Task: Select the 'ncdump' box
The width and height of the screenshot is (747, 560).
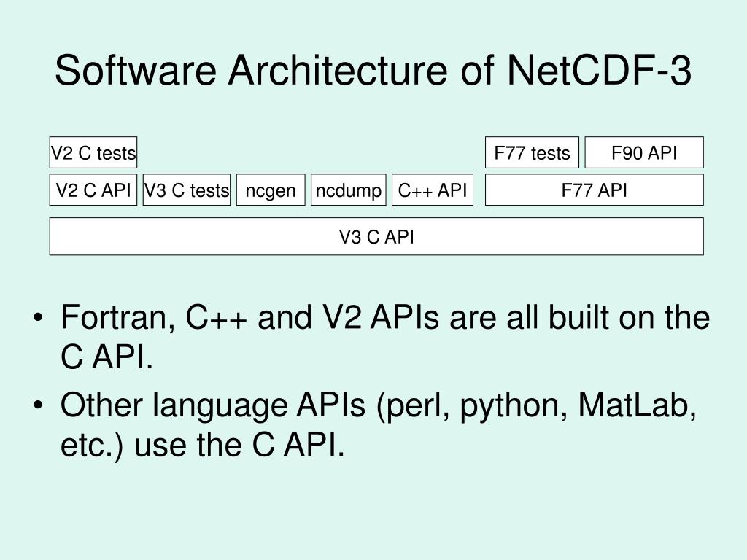Action: point(348,190)
